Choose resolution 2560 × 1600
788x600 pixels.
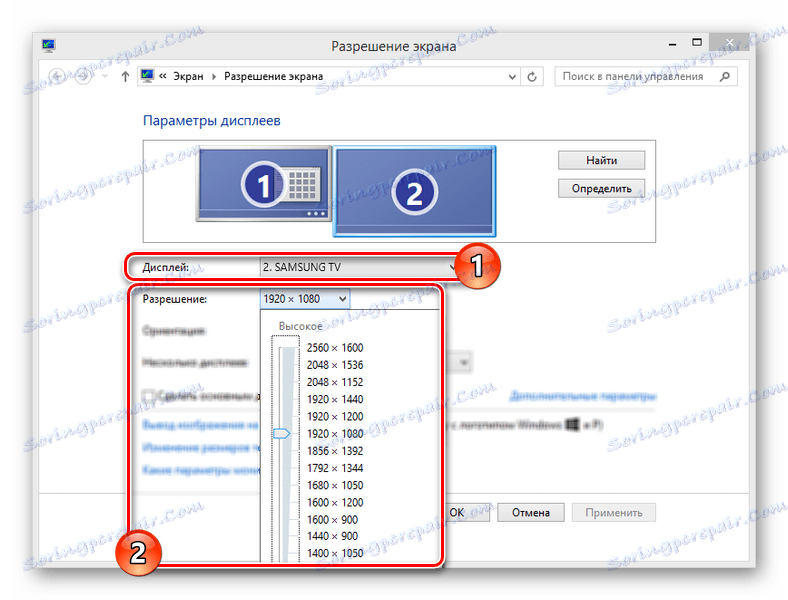[335, 348]
